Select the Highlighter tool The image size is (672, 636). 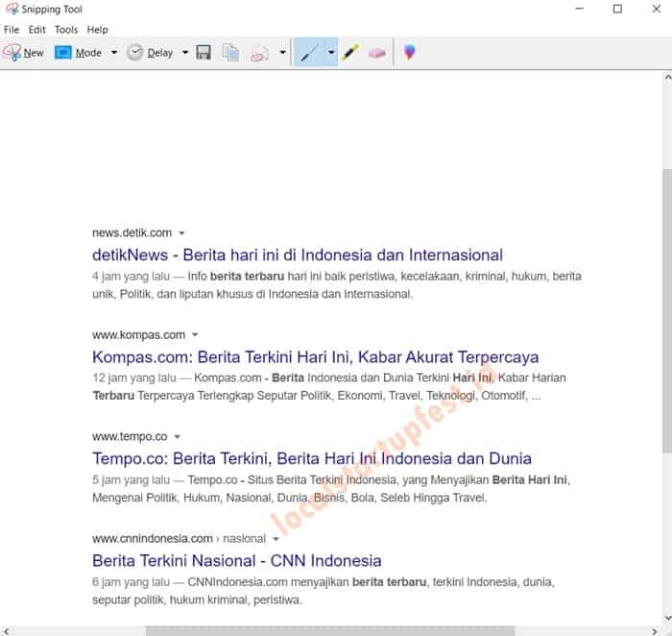click(x=351, y=52)
